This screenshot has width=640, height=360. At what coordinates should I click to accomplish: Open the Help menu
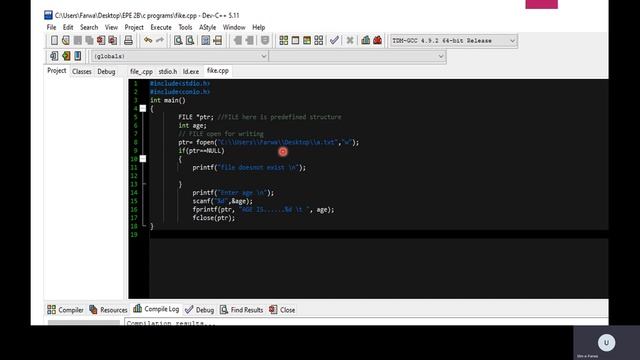[258, 27]
